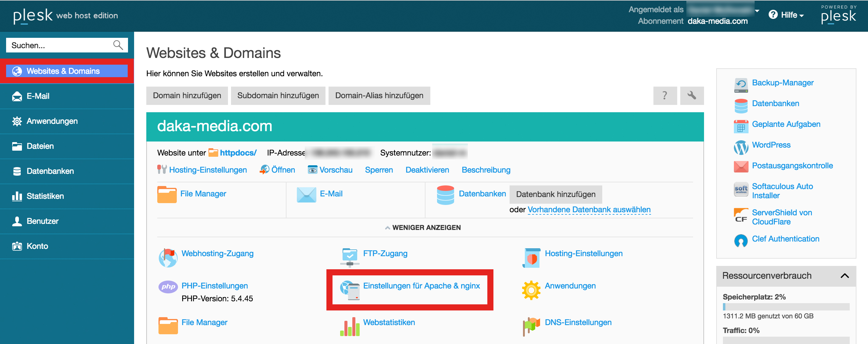Select E-Mail in the left sidebar

tap(38, 96)
